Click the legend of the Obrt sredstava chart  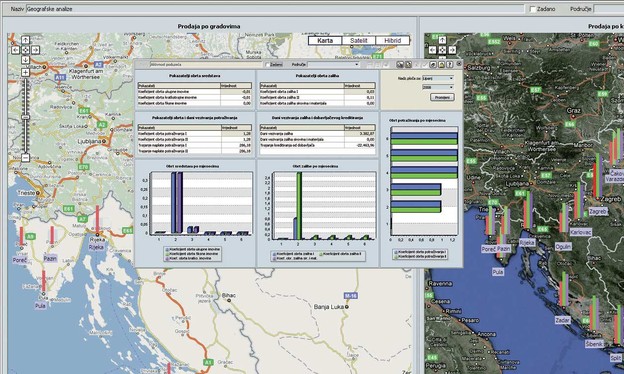(x=193, y=254)
